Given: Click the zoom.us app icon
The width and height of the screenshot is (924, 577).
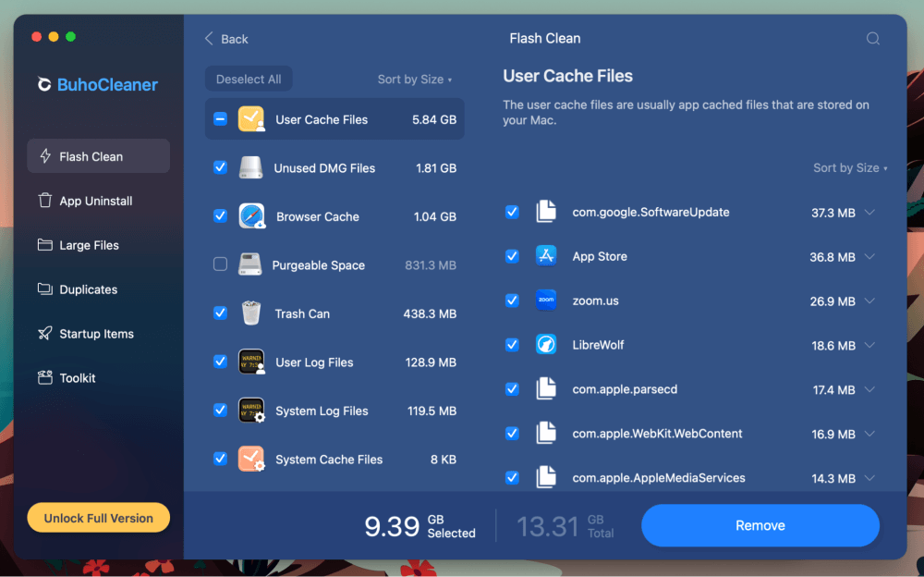Looking at the screenshot, I should (546, 301).
